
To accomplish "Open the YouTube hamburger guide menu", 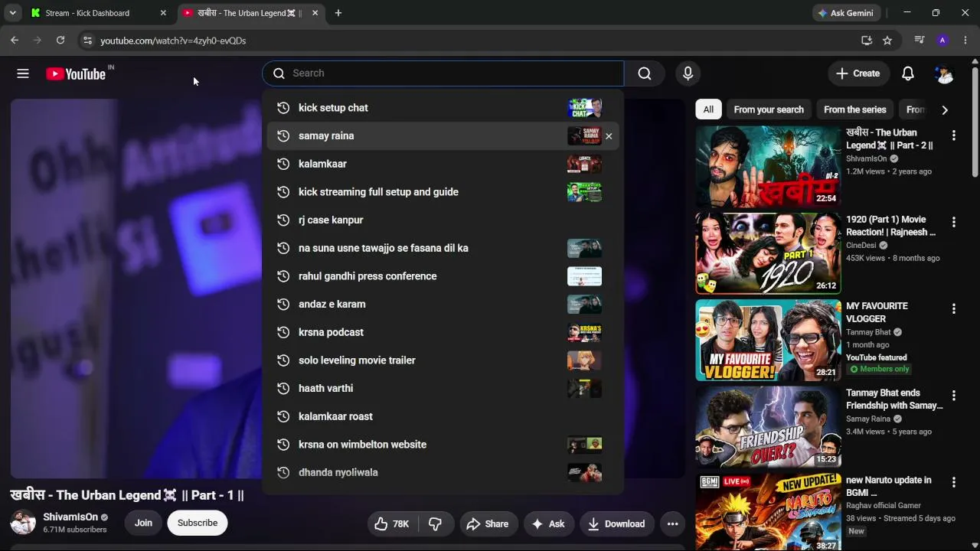I will click(23, 73).
